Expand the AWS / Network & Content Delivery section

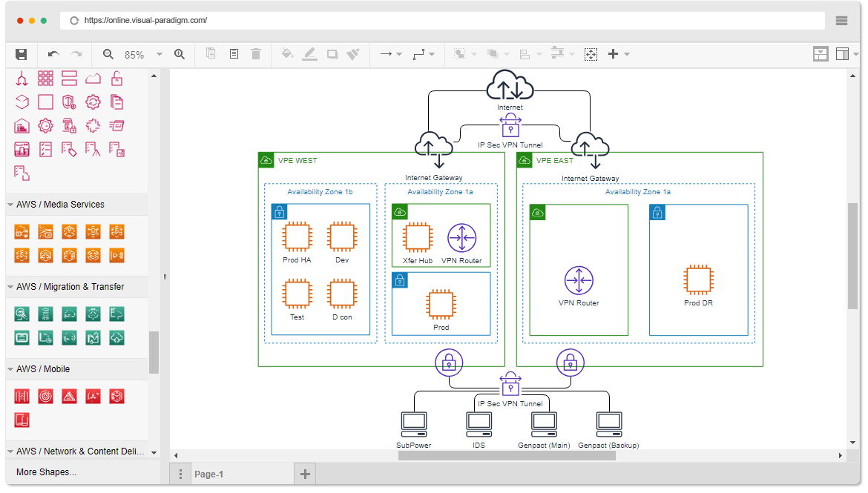click(76, 451)
